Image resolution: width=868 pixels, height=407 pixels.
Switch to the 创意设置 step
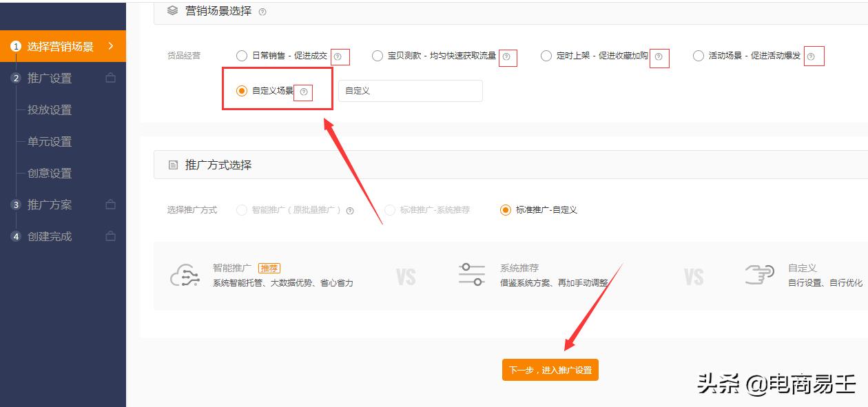coord(50,174)
